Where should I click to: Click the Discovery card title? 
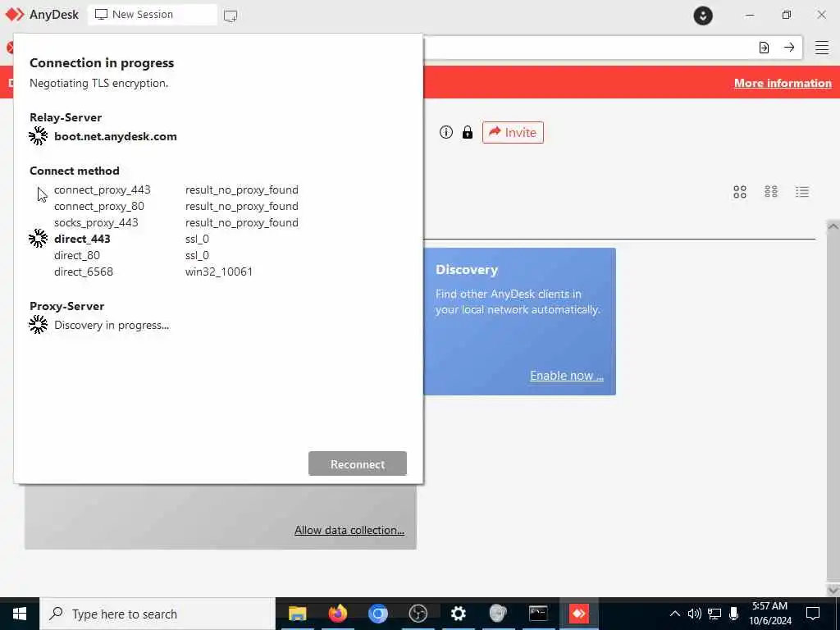(x=467, y=269)
